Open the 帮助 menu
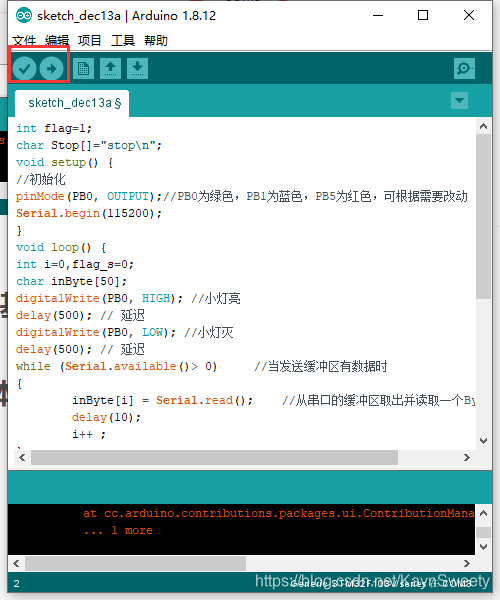500x600 pixels. click(x=156, y=40)
